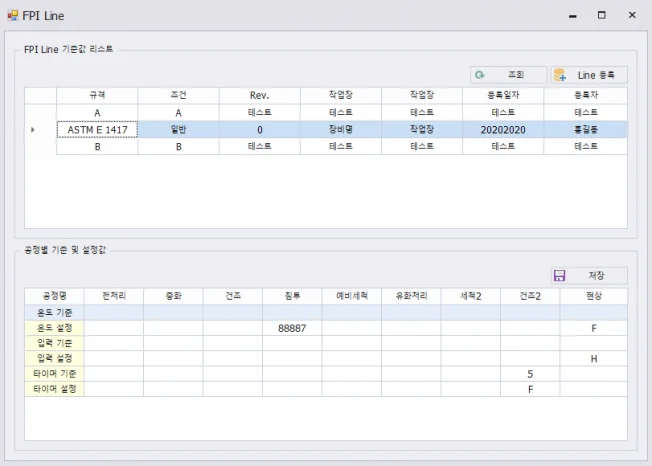Click the 홍길동 registrant cell

tap(586, 130)
